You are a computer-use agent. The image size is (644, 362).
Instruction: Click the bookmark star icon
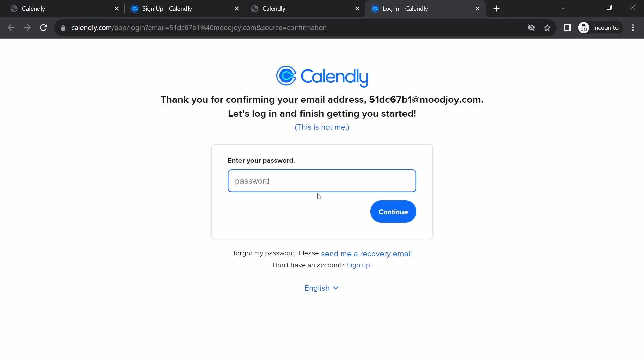(548, 27)
